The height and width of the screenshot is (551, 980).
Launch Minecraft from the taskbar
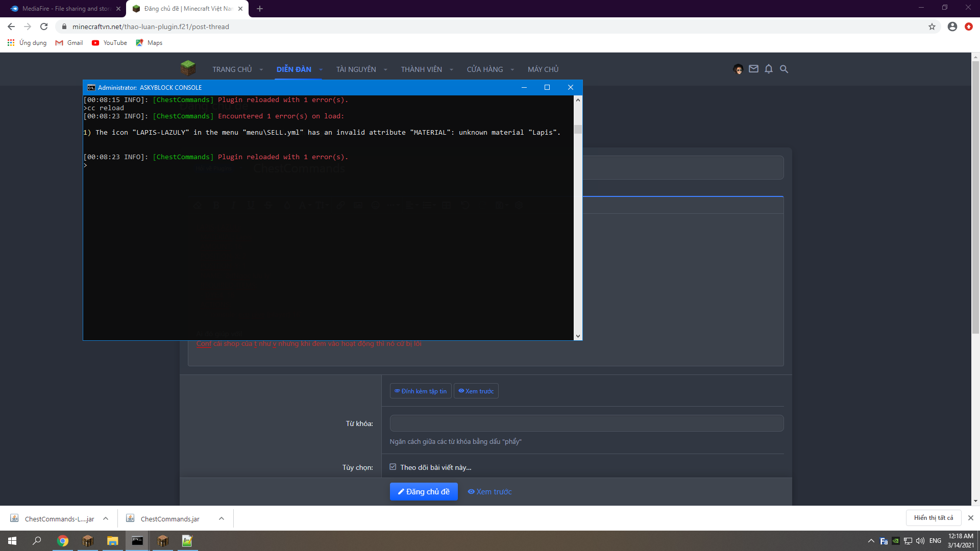pos(88,541)
